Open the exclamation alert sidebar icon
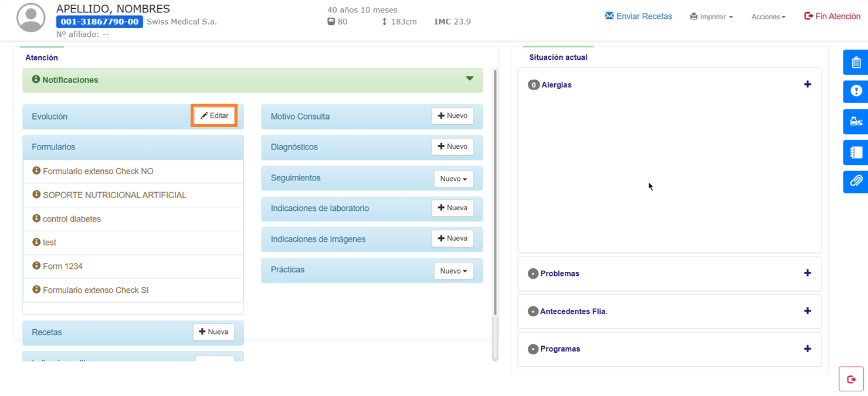Image resolution: width=868 pixels, height=396 pixels. [856, 91]
